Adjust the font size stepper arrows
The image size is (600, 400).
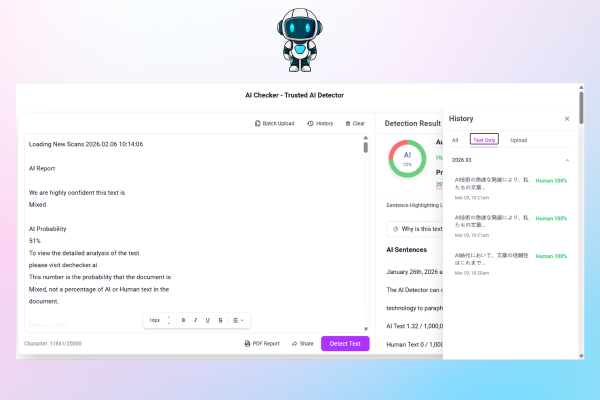[169, 320]
